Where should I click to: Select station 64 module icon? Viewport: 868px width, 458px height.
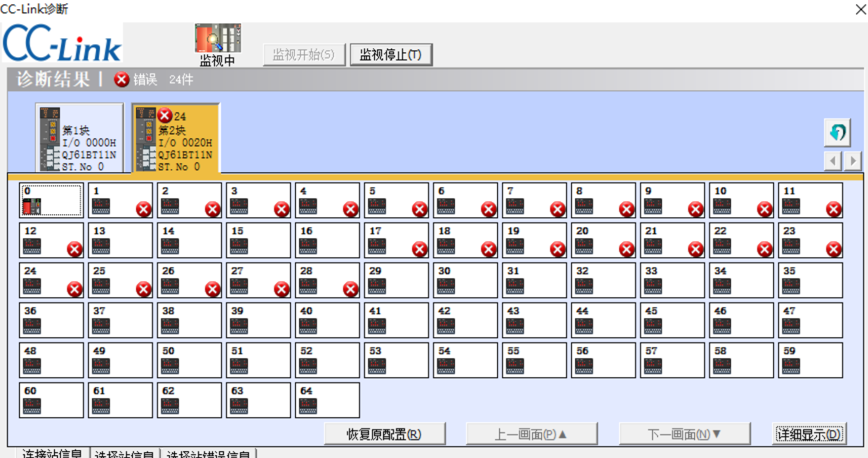click(308, 406)
